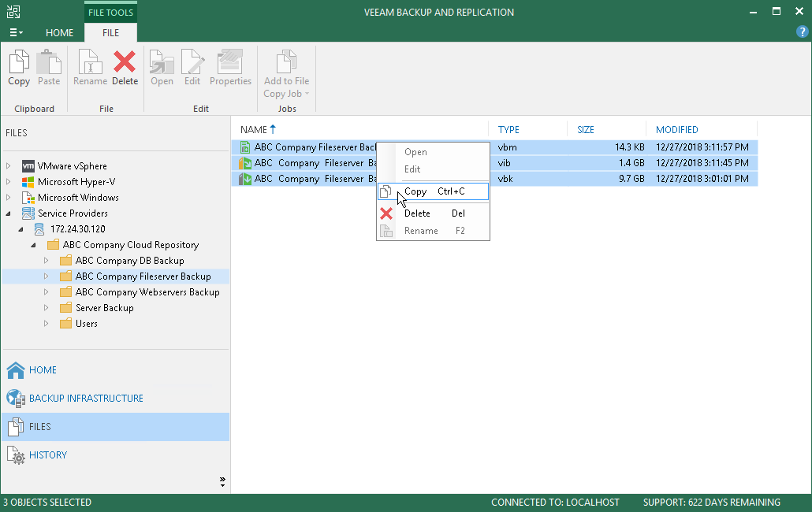
Task: Click the Home view house icon
Action: [x=16, y=369]
